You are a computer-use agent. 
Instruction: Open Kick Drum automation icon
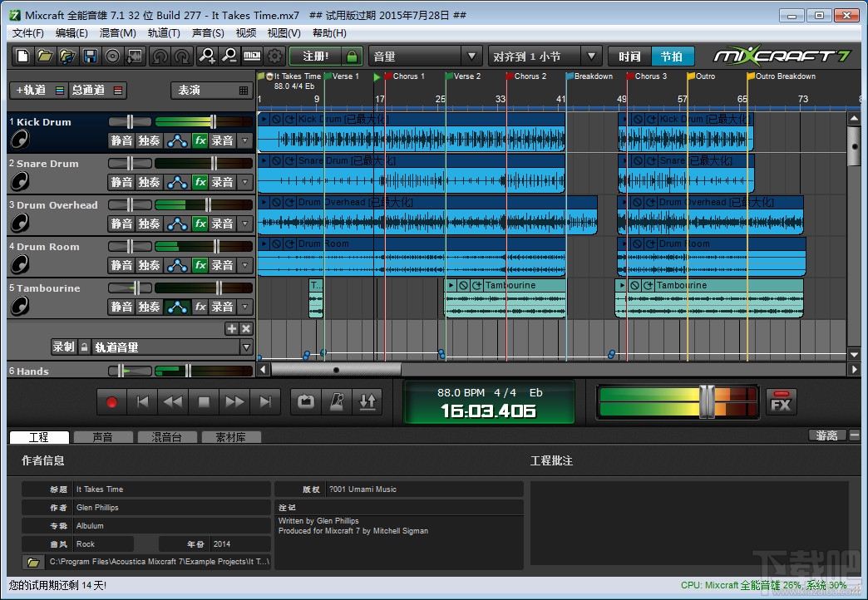coord(177,140)
